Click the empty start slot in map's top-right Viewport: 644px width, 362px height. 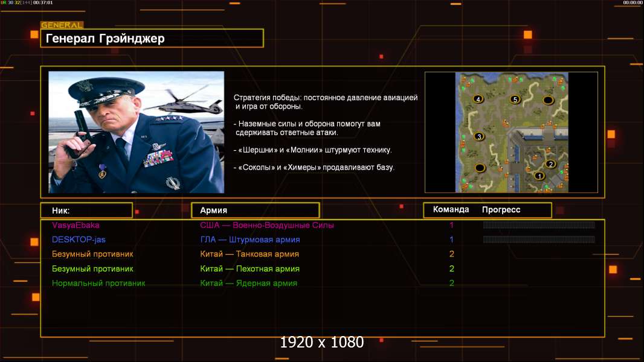pos(548,100)
